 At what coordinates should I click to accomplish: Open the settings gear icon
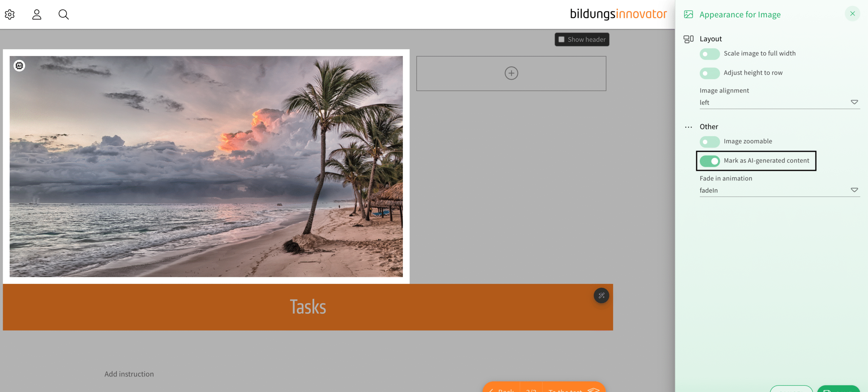(x=10, y=15)
